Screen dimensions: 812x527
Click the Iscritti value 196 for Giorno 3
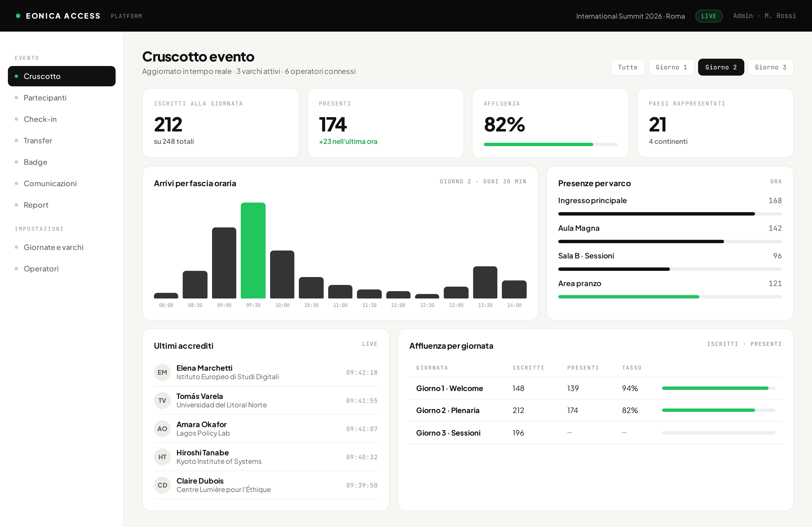point(518,433)
